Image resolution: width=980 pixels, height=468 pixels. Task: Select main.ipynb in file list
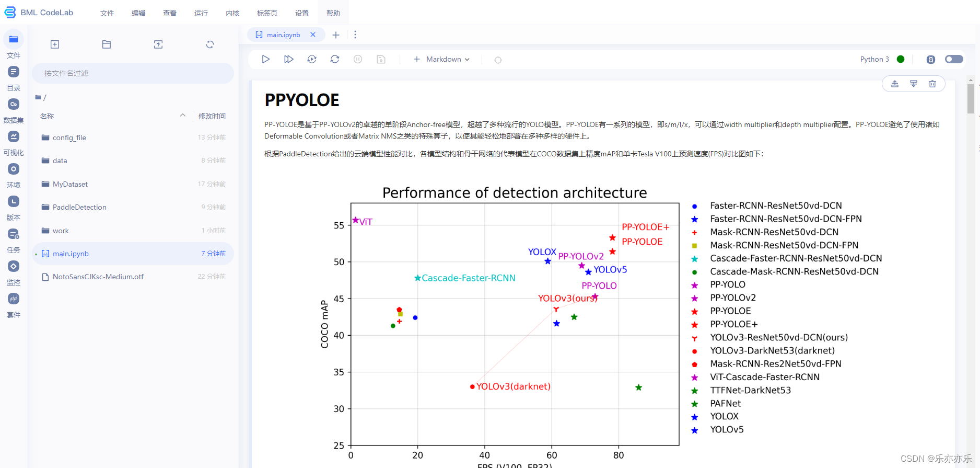(x=133, y=254)
